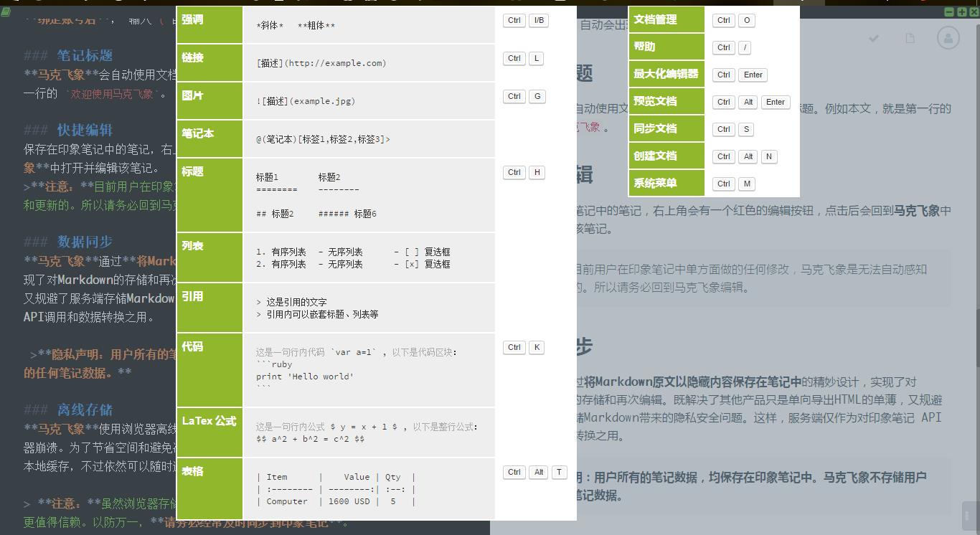Image resolution: width=980 pixels, height=535 pixels.
Task: Click the 创建文档 shortcut label
Action: [655, 156]
